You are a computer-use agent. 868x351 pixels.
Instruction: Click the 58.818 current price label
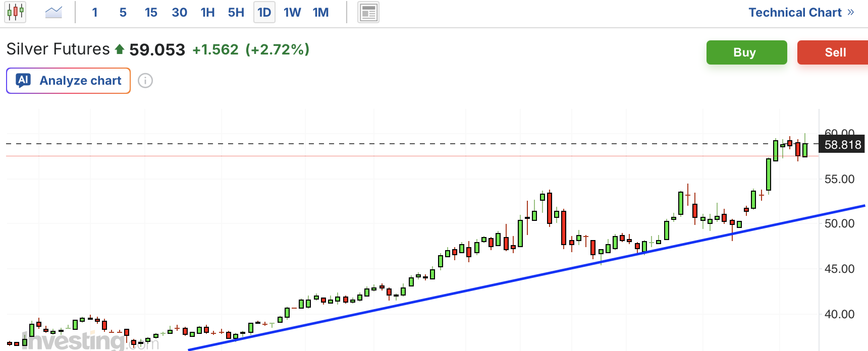842,145
